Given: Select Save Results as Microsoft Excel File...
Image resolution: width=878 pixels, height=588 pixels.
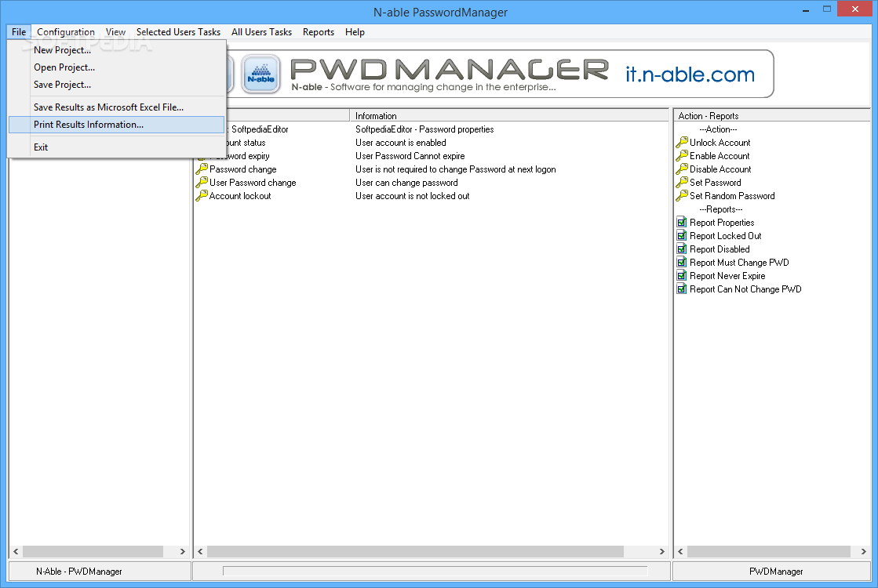Looking at the screenshot, I should 116,107.
